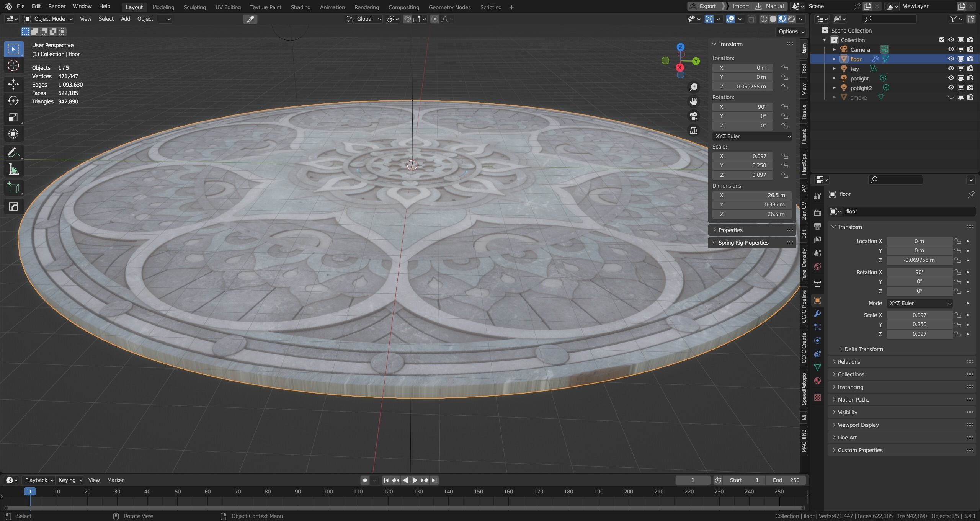Open Global transform orientation dropdown
Screen dimensions: 980x521
(x=364, y=19)
